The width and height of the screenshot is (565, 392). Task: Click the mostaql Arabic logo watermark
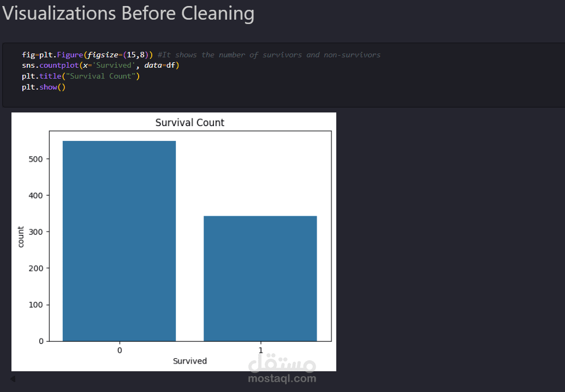[282, 362]
